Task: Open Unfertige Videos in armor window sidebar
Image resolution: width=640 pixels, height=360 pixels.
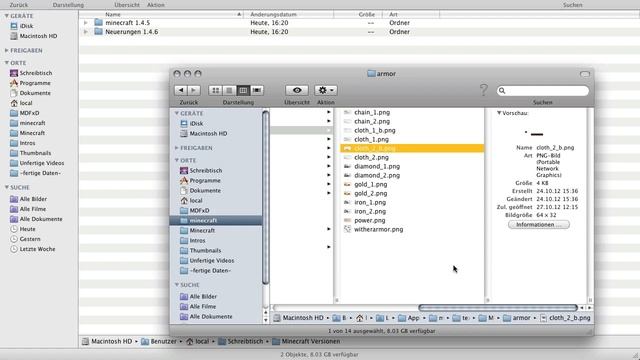Action: pos(207,260)
